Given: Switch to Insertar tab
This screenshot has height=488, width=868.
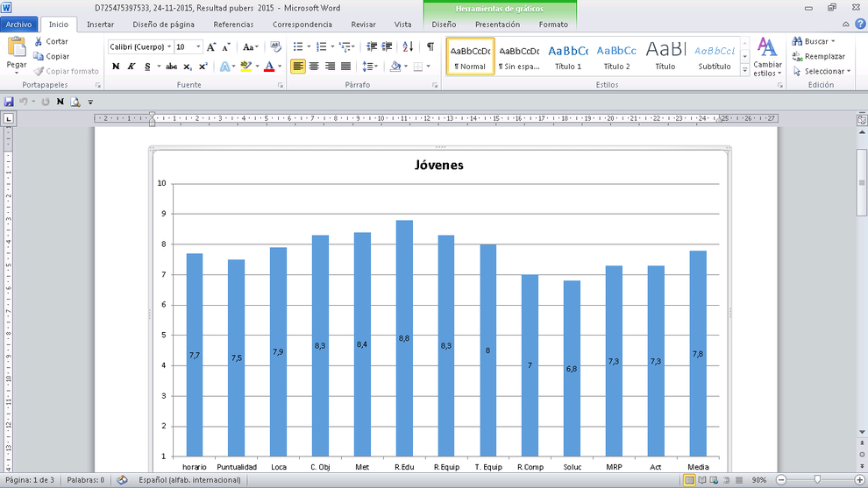Looking at the screenshot, I should click(100, 25).
